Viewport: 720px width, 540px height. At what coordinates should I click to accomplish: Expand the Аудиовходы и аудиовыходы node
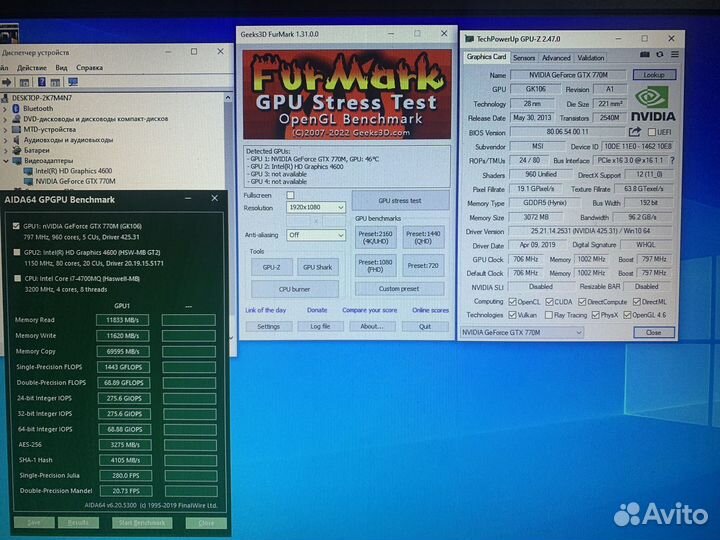coord(5,140)
